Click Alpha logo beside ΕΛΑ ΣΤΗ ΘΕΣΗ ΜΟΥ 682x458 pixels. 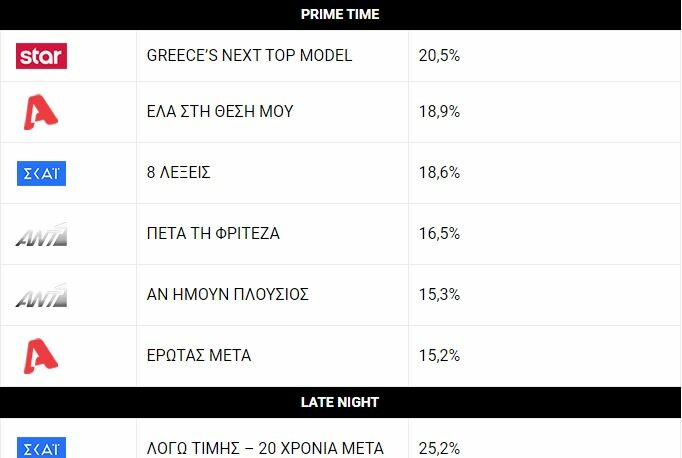40,112
